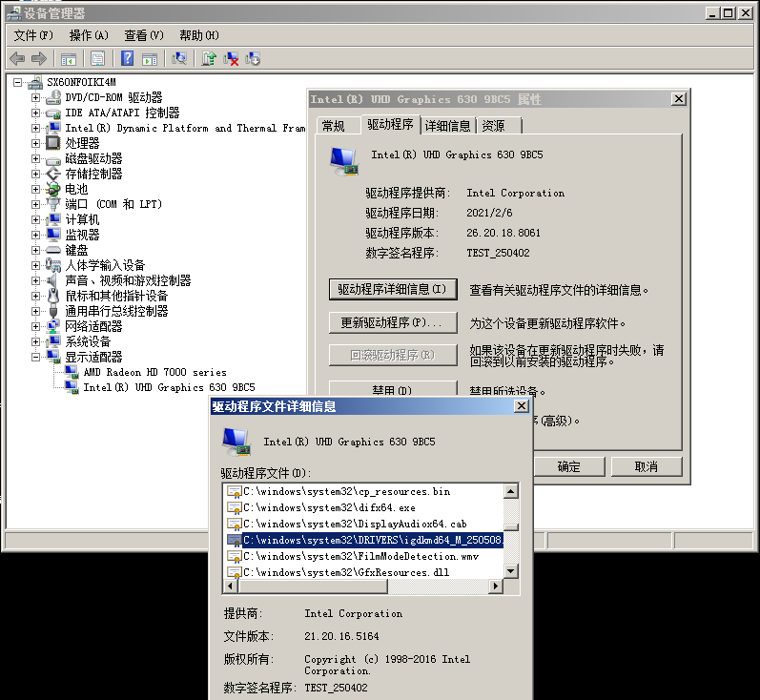Click the Forward arrow toolbar icon
Screen dimensions: 760x700
(39, 59)
